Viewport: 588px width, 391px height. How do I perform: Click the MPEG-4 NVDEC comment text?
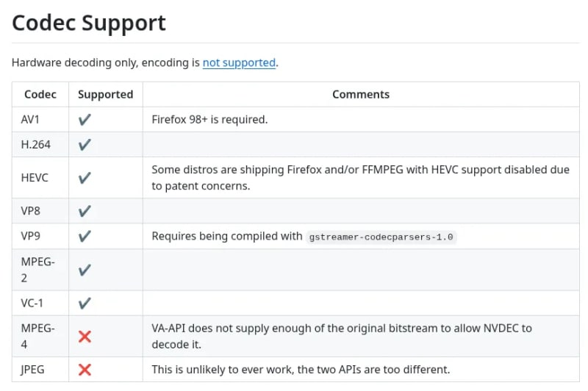[x=342, y=337]
